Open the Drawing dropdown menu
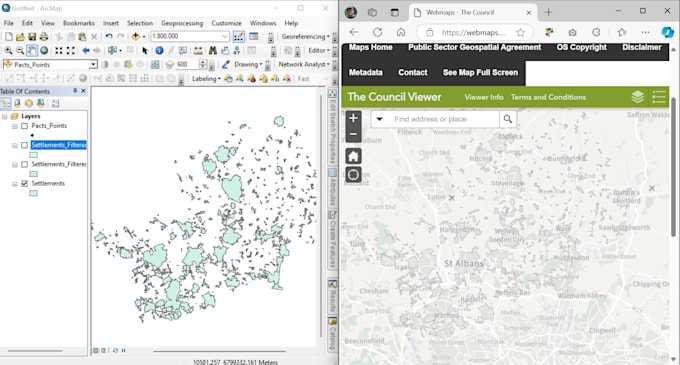Screen dimensions: 680x365 point(248,64)
